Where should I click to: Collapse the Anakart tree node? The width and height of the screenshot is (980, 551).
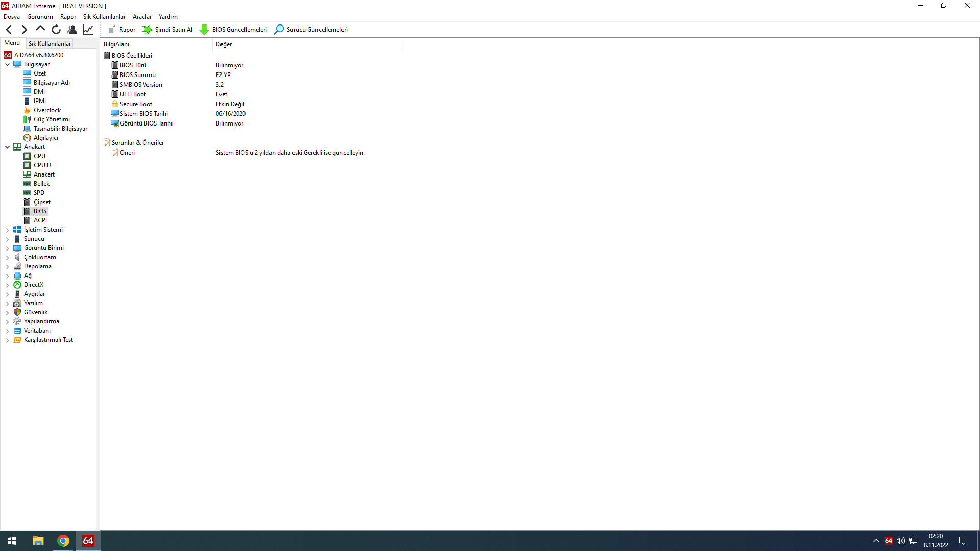(x=8, y=147)
